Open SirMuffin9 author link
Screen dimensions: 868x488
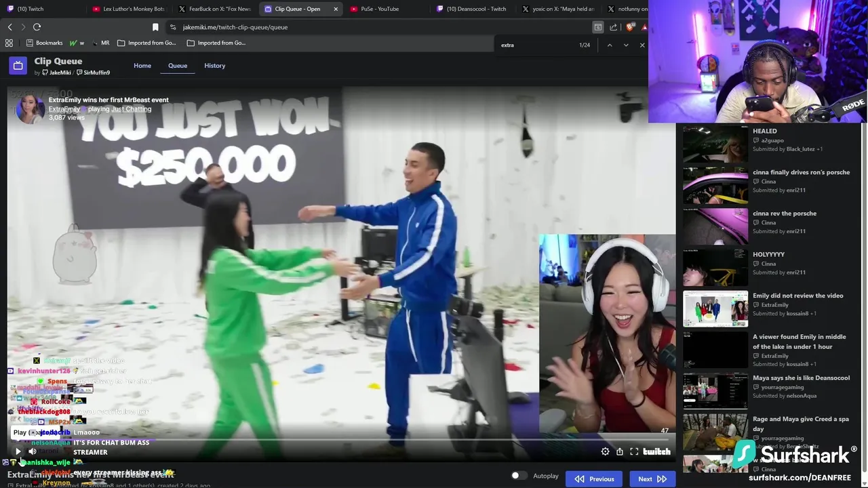pyautogui.click(x=94, y=73)
